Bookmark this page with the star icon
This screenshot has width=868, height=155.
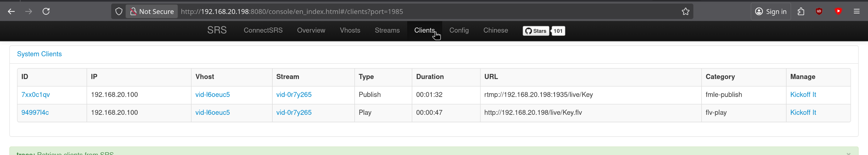click(685, 11)
